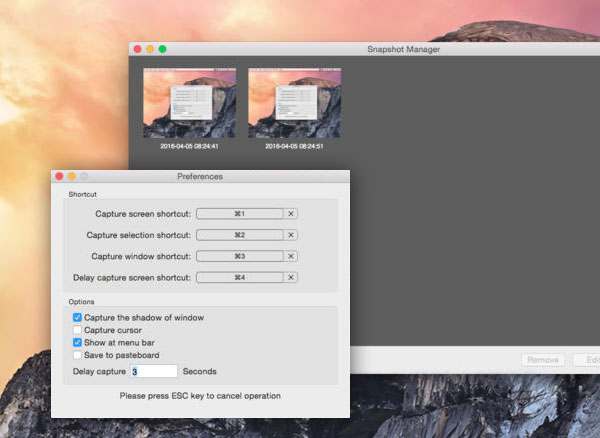Clear the Capture selection shortcut with its X

pos(291,235)
